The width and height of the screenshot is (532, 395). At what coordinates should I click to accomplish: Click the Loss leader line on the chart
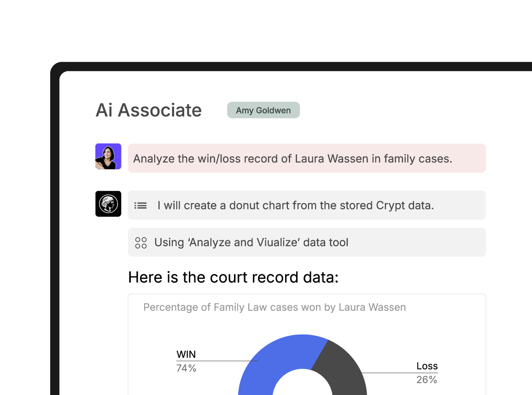click(x=400, y=373)
